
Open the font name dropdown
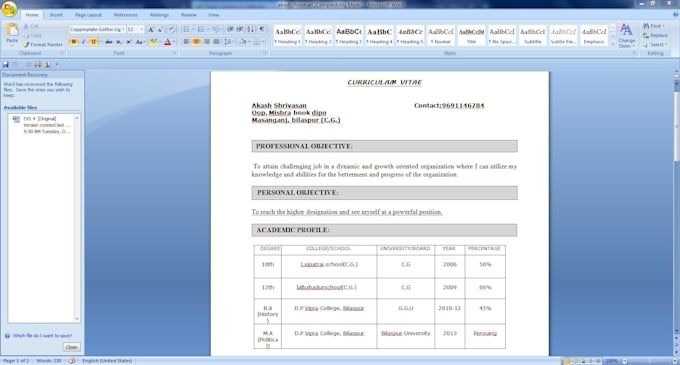123,29
